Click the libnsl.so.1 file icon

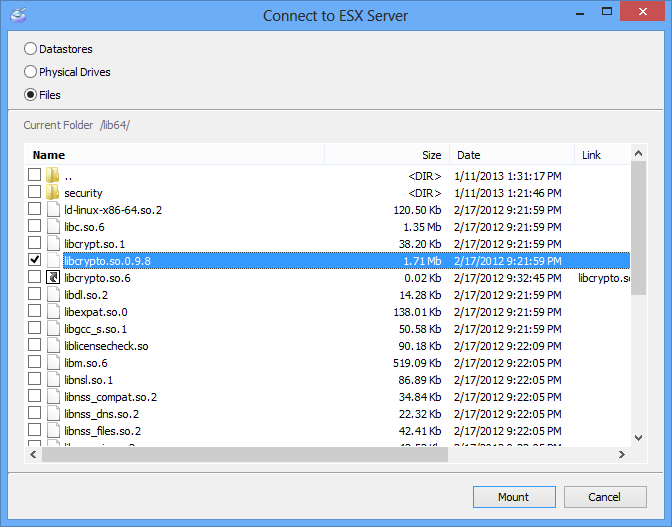53,379
